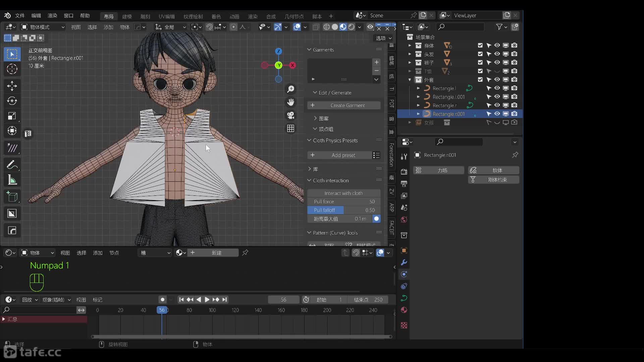The height and width of the screenshot is (362, 644).
Task: Open the Physics properties tab icon
Action: click(x=404, y=274)
